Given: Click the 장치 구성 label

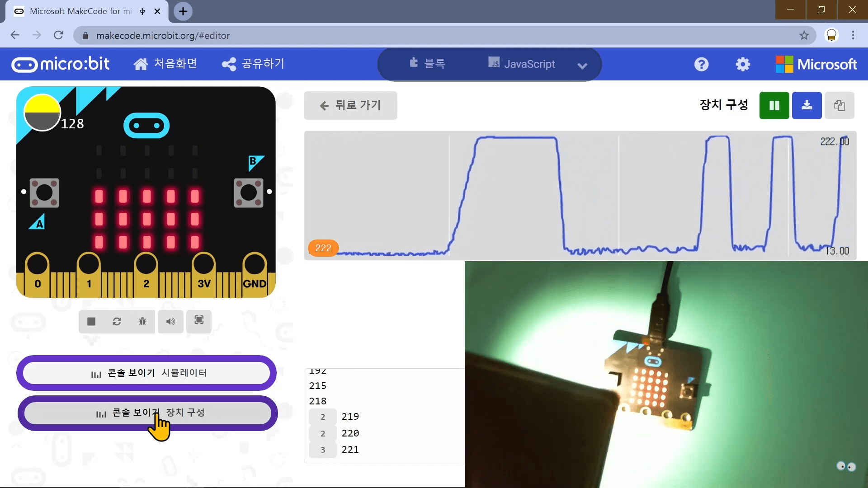Looking at the screenshot, I should [724, 105].
